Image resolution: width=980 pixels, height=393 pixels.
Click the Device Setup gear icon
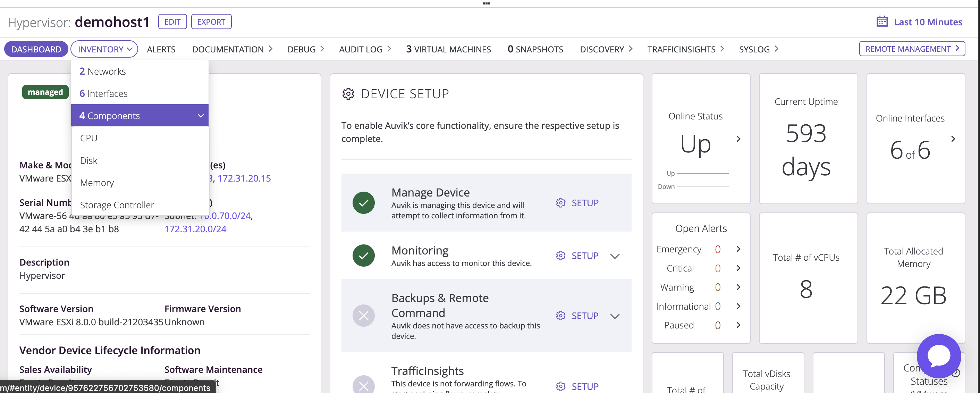point(348,94)
